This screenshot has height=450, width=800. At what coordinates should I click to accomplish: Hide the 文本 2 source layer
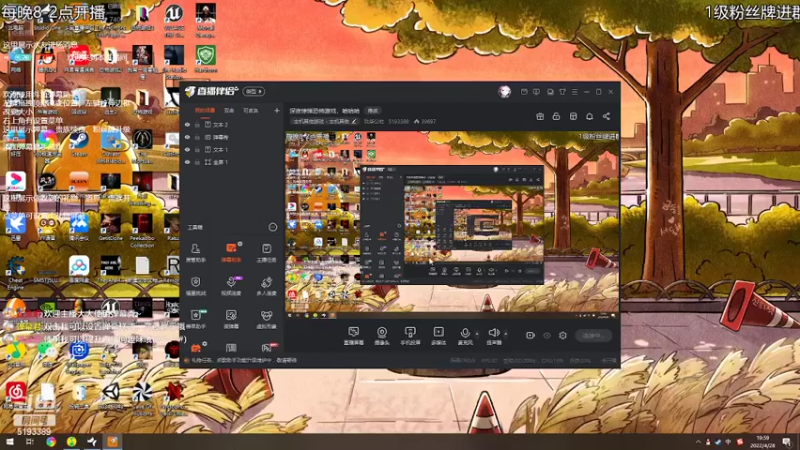[187, 124]
